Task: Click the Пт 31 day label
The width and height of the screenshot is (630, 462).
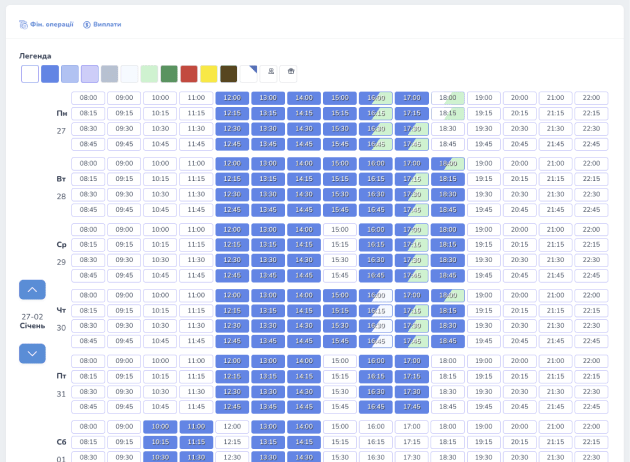Action: coord(61,385)
